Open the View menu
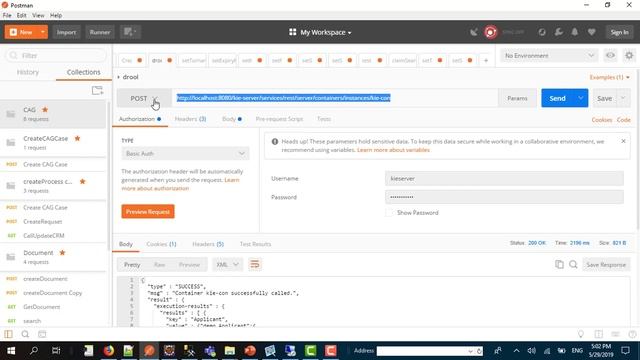This screenshot has height=360, width=640. (x=38, y=15)
